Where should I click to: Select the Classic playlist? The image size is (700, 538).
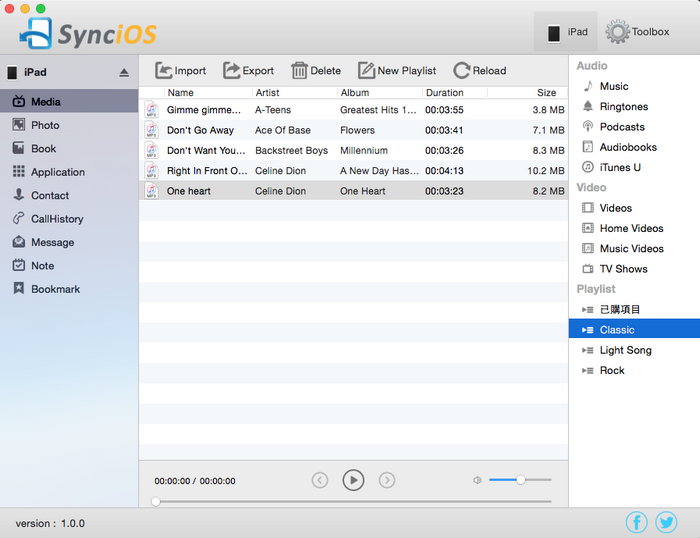(634, 329)
